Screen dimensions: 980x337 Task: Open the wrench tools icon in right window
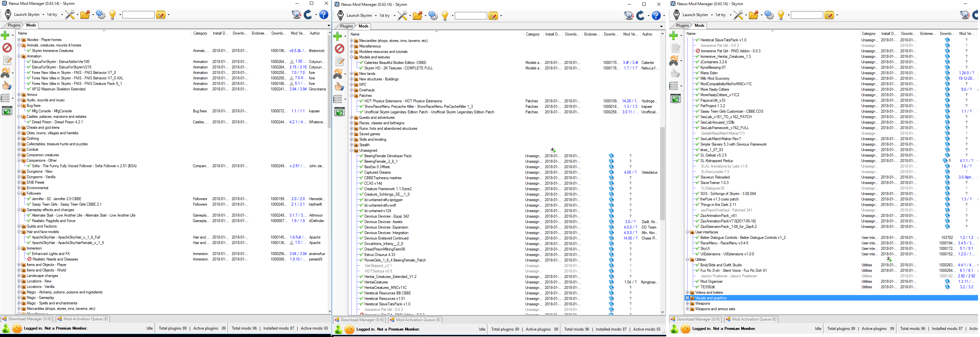(739, 15)
